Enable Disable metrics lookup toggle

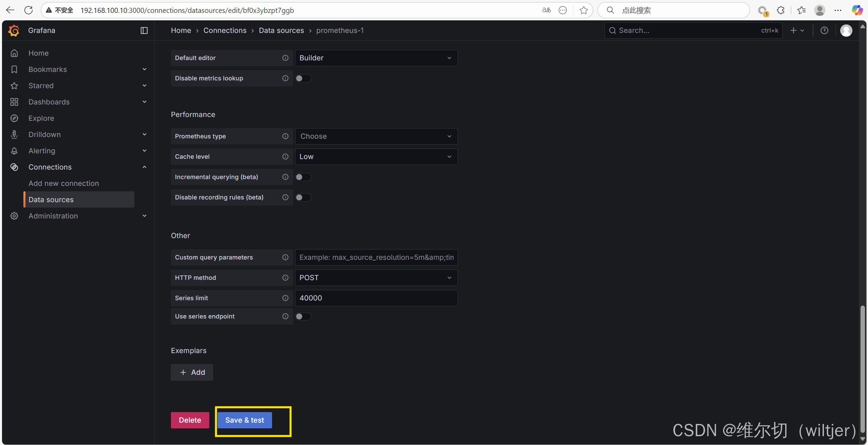[x=303, y=78]
